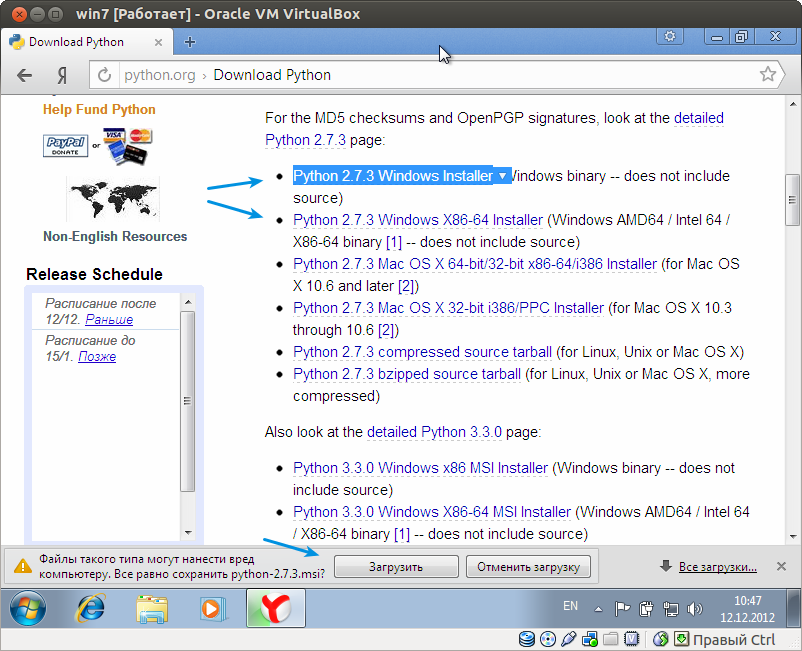This screenshot has width=802, height=651.
Task: Click the VirtualBox optical disc indicator
Action: click(548, 639)
